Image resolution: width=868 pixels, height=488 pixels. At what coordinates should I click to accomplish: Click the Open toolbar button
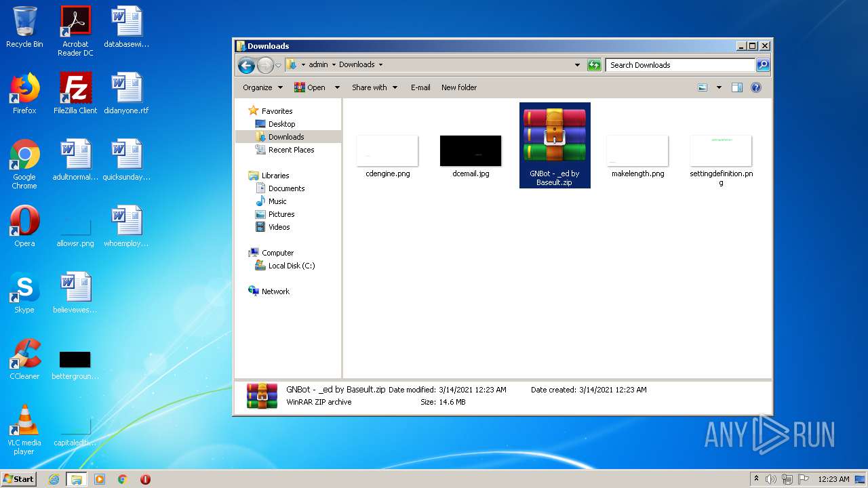310,87
